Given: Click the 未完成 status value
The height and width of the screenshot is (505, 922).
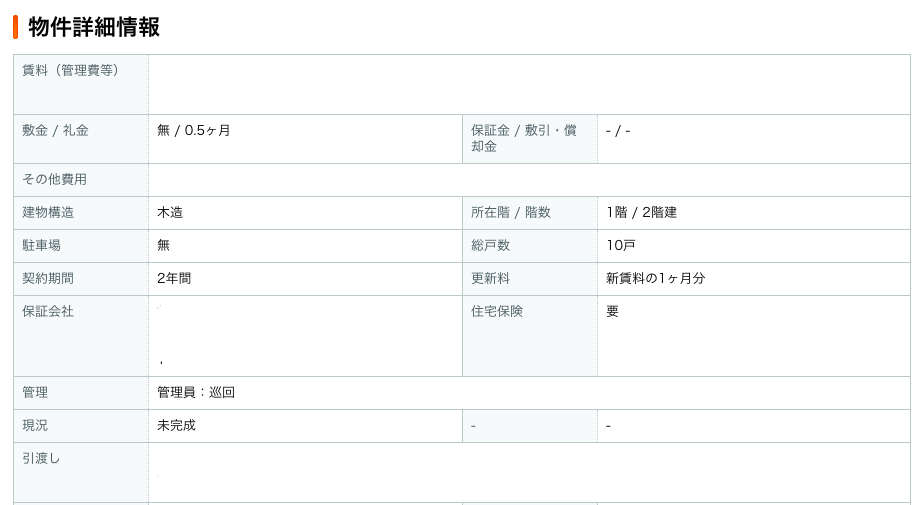Looking at the screenshot, I should [x=176, y=425].
